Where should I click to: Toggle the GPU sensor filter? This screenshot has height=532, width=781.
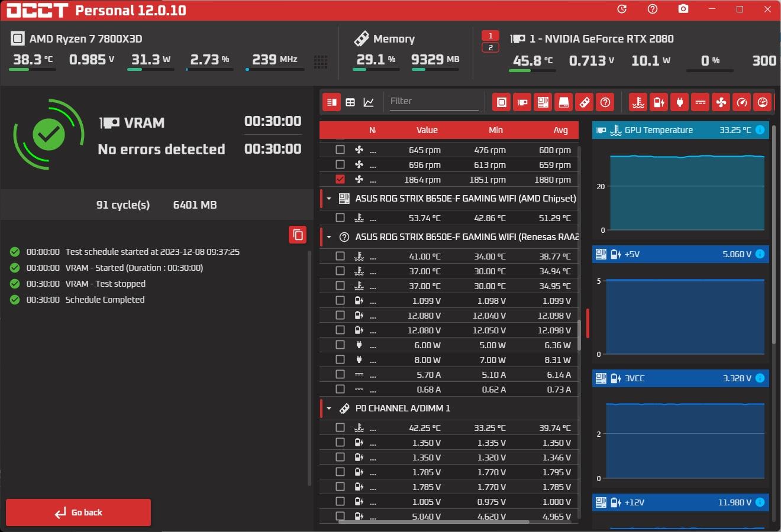(x=522, y=102)
